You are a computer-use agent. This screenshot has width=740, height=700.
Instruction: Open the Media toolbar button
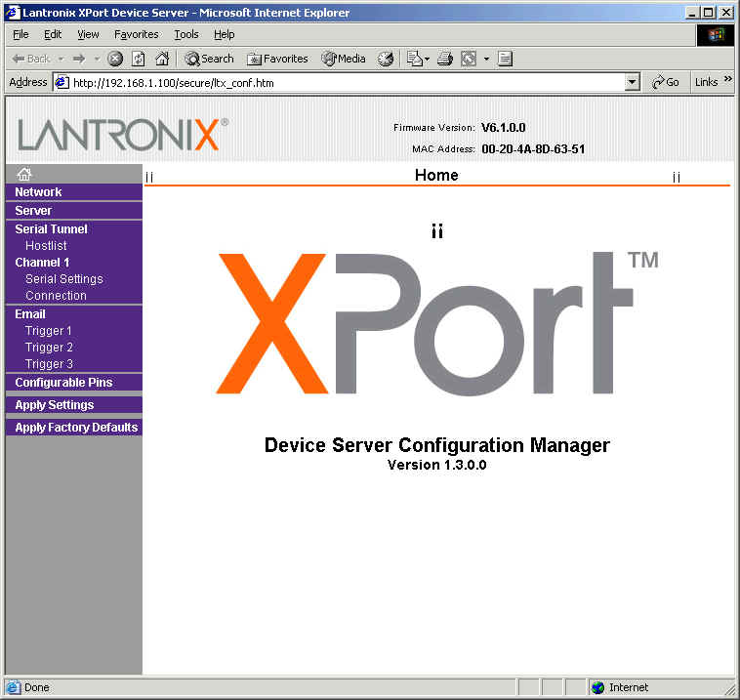[344, 59]
